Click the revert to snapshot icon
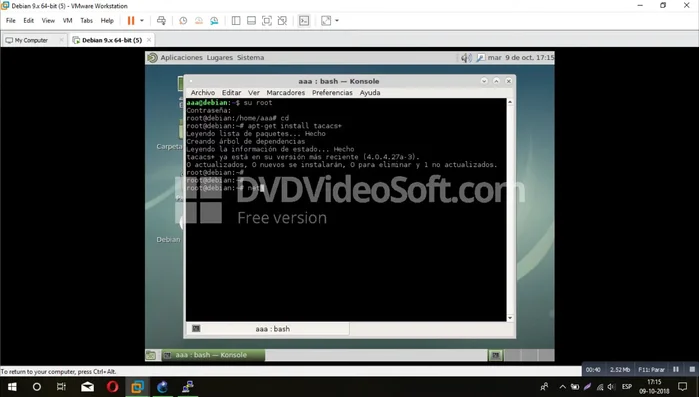Image resolution: width=699 pixels, height=397 pixels. click(x=199, y=20)
